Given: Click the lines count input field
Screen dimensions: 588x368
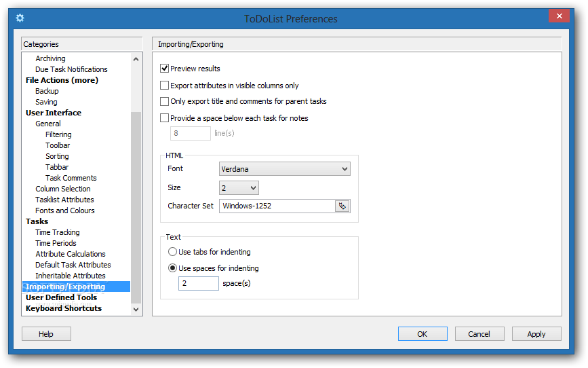Looking at the screenshot, I should [191, 133].
